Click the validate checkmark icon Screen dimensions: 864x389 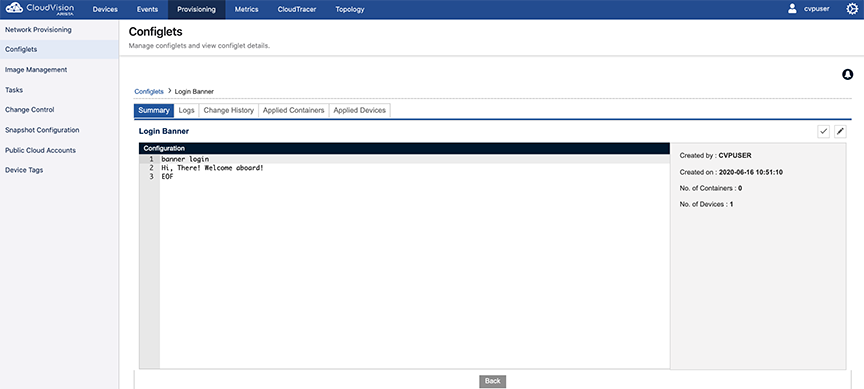tap(823, 131)
